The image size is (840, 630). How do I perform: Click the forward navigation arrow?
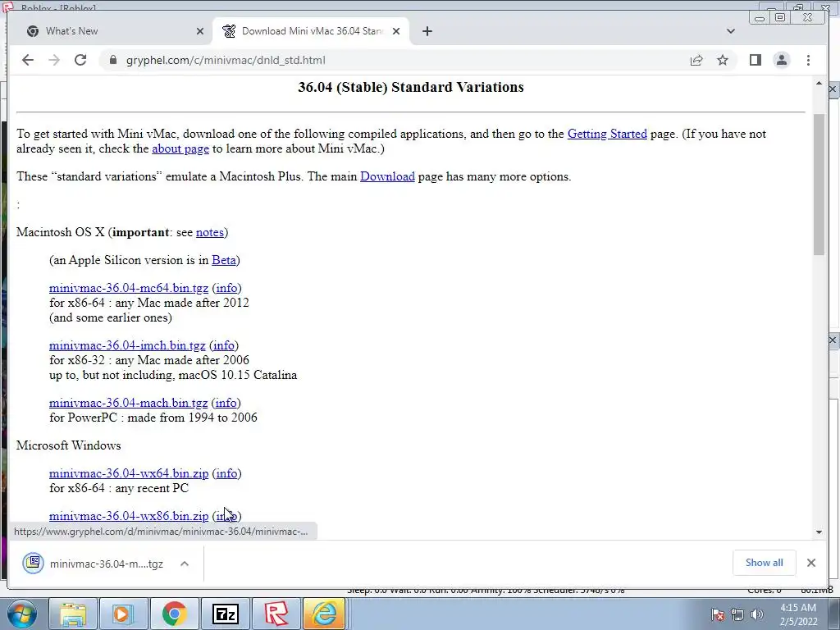coord(54,60)
